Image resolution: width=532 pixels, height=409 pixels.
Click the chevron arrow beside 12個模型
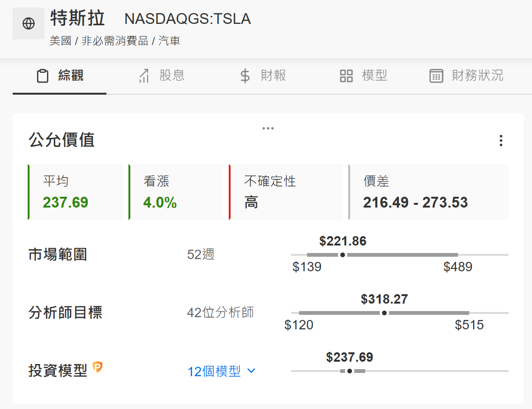251,371
